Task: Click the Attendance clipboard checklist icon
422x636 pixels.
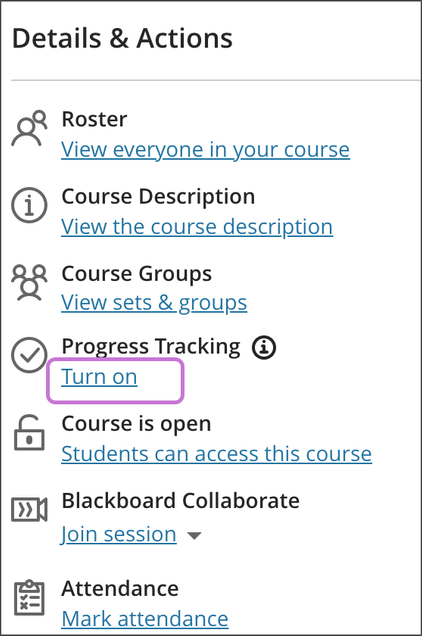Action: pyautogui.click(x=29, y=597)
